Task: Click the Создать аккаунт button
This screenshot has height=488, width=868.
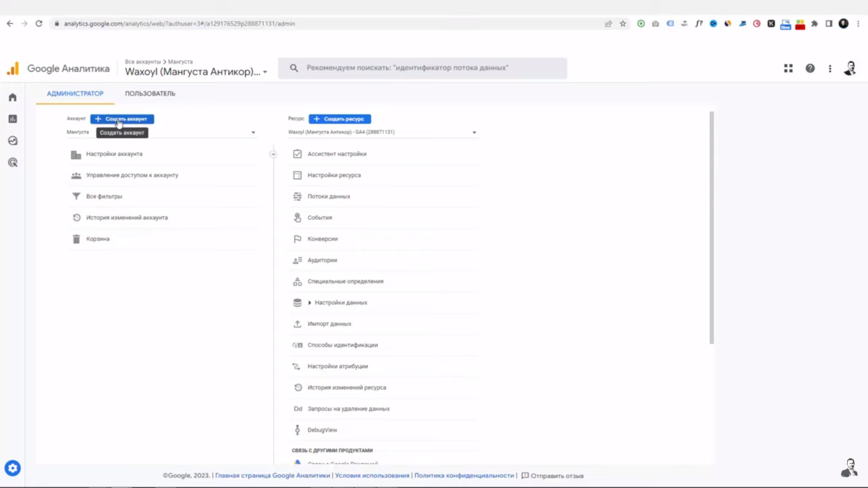Action: pyautogui.click(x=122, y=119)
